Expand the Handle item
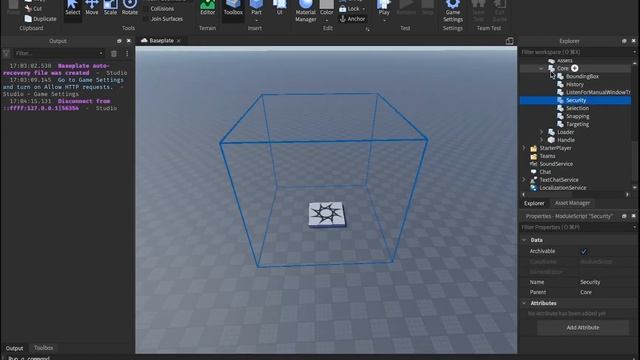Screen dimensions: 640x360 tap(541, 140)
